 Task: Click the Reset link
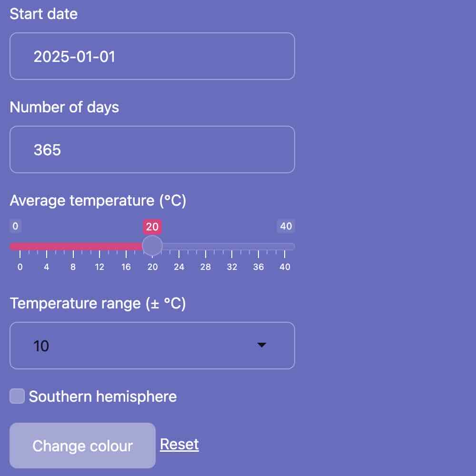[x=179, y=445]
